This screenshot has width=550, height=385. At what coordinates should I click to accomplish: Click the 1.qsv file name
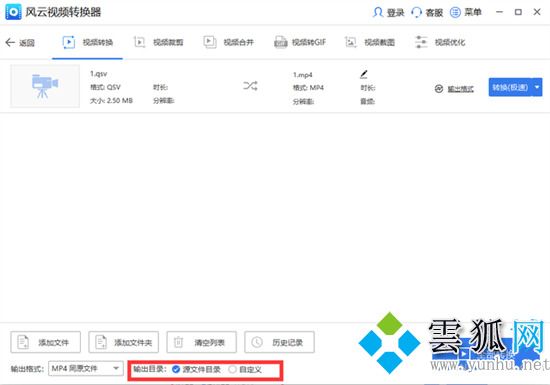click(x=99, y=74)
